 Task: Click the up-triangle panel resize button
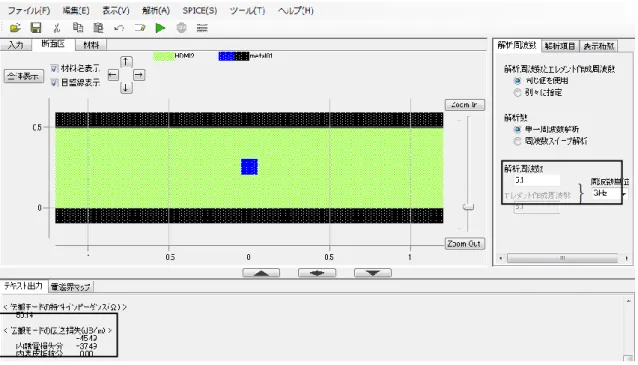261,273
